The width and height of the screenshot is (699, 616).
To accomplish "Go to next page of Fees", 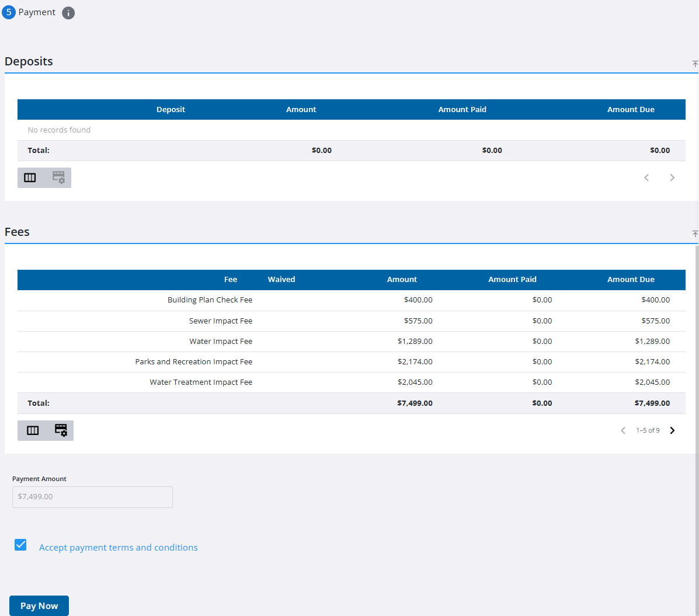I will pyautogui.click(x=672, y=430).
